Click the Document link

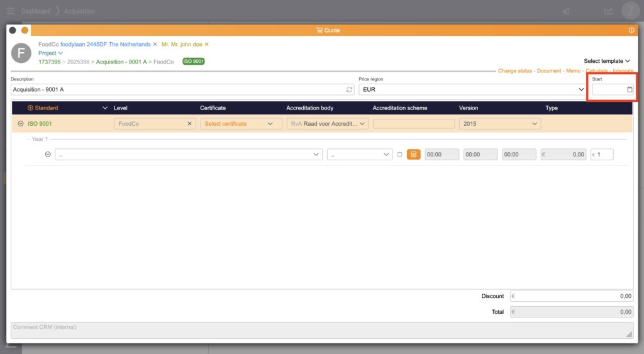548,71
